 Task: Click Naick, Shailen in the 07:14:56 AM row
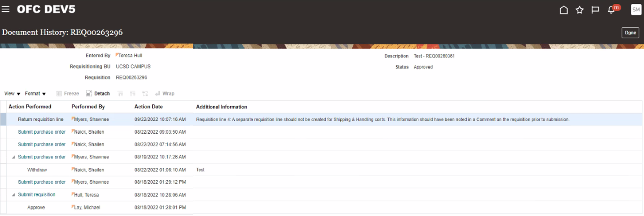(89, 145)
